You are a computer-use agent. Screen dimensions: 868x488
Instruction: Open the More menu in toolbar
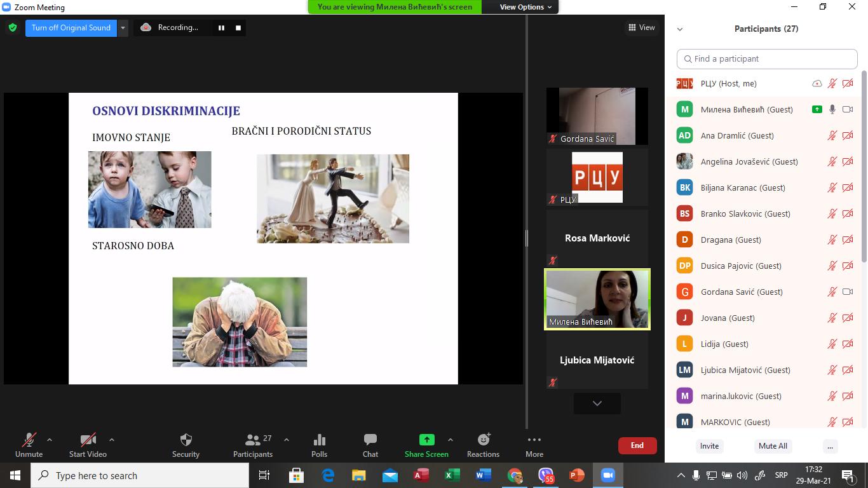tap(534, 445)
